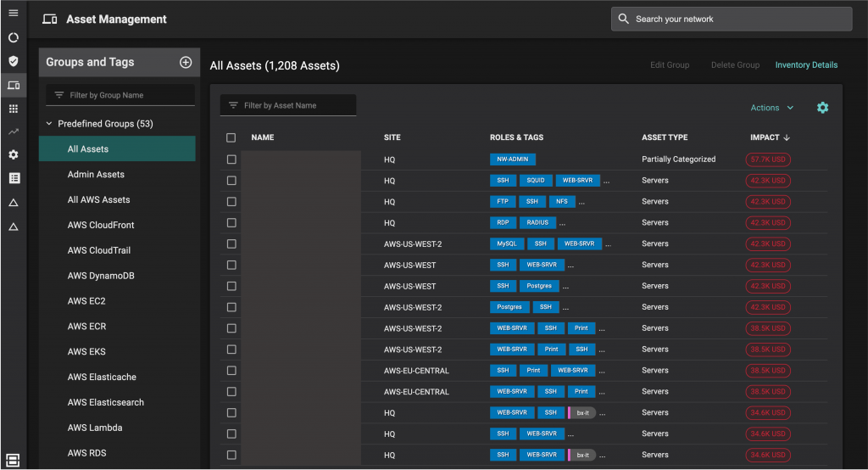868x470 pixels.
Task: Collapse the Predefined Groups (53) tree
Action: (x=50, y=124)
